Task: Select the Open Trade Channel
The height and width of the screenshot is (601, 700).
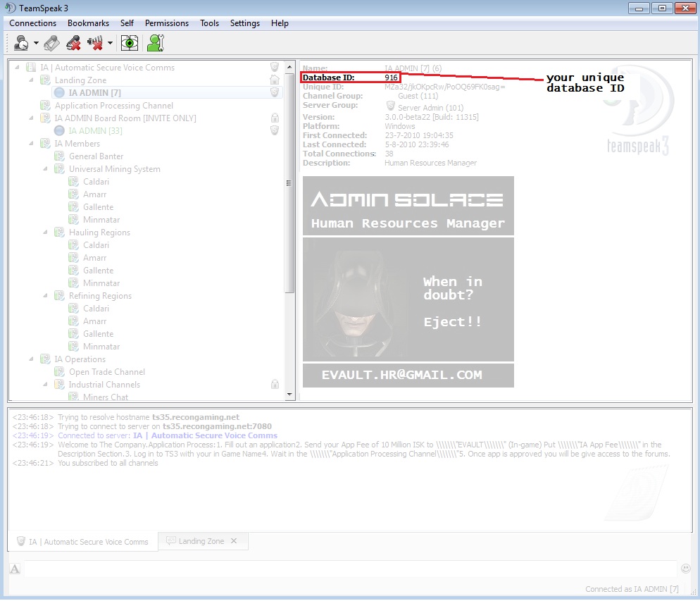Action: click(x=107, y=372)
